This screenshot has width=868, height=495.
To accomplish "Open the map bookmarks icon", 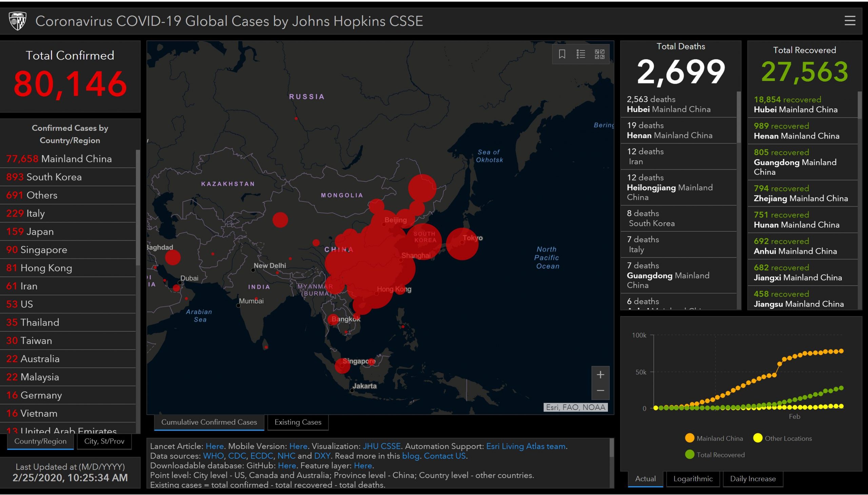I will coord(562,54).
